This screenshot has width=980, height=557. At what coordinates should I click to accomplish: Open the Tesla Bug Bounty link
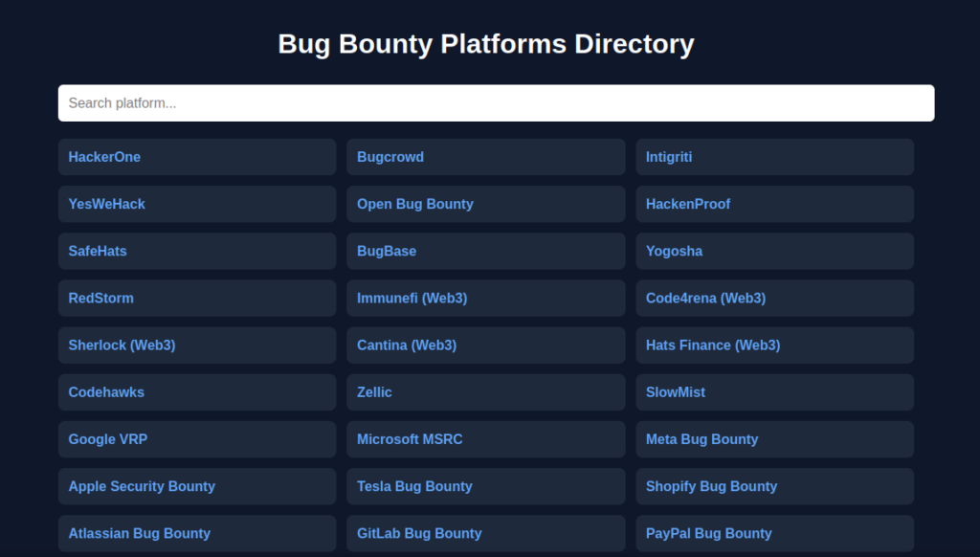(414, 486)
